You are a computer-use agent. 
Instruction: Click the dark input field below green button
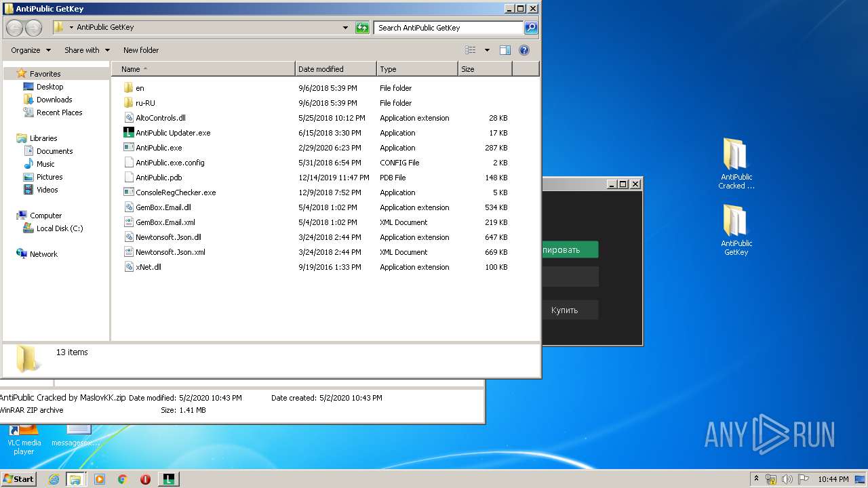tap(570, 277)
